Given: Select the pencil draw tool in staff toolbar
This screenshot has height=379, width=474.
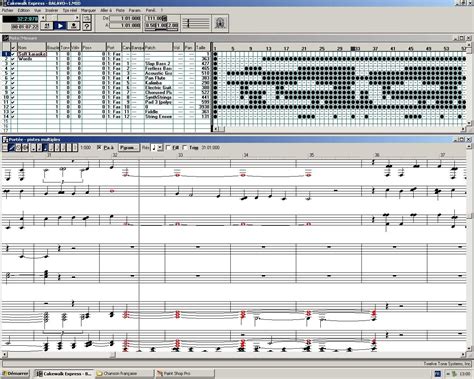Looking at the screenshot, I should 12,147.
